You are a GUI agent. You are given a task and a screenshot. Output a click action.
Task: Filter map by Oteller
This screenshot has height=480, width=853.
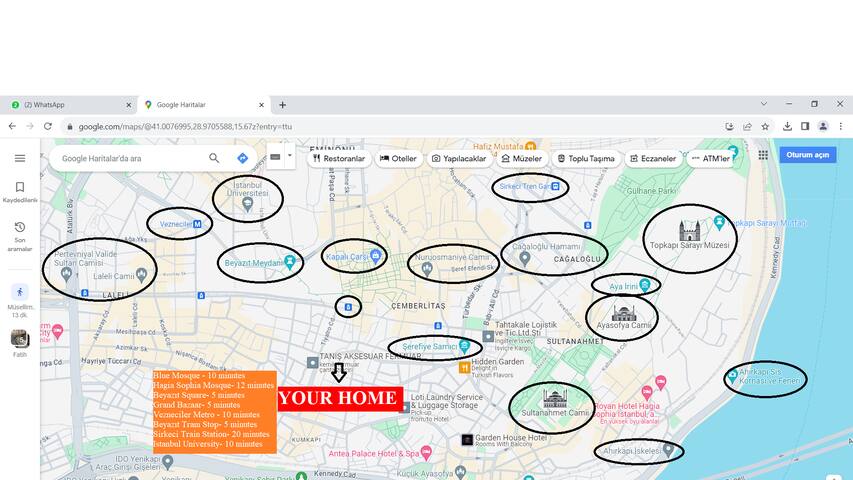tap(398, 158)
